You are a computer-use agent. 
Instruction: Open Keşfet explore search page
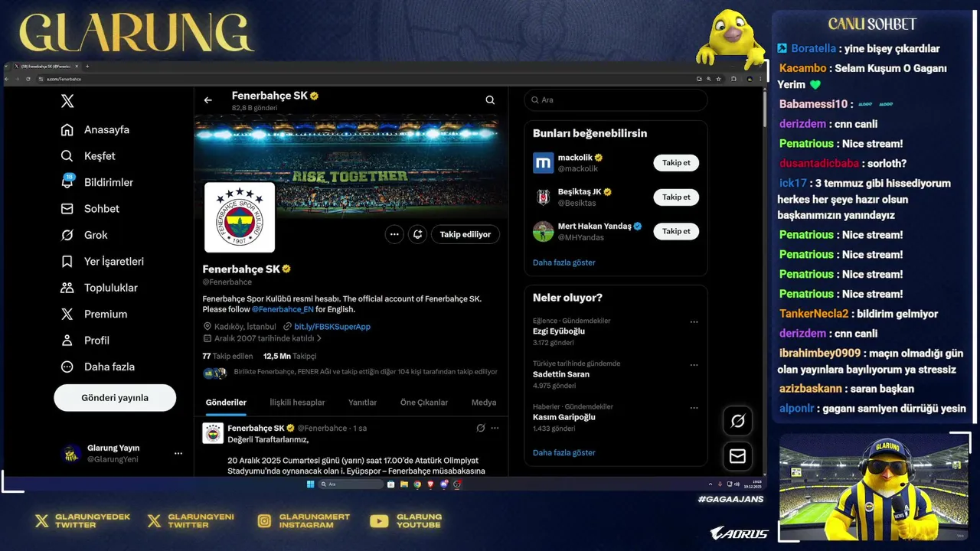[88, 155]
